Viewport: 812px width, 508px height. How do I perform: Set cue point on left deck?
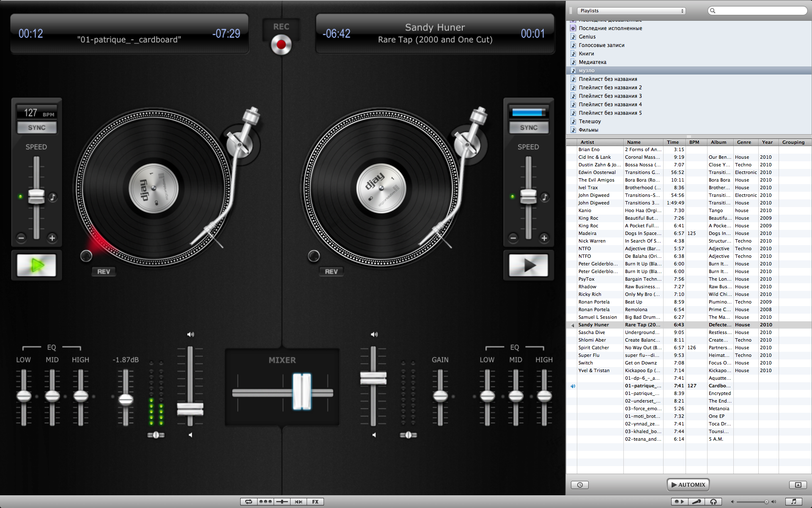coord(86,255)
